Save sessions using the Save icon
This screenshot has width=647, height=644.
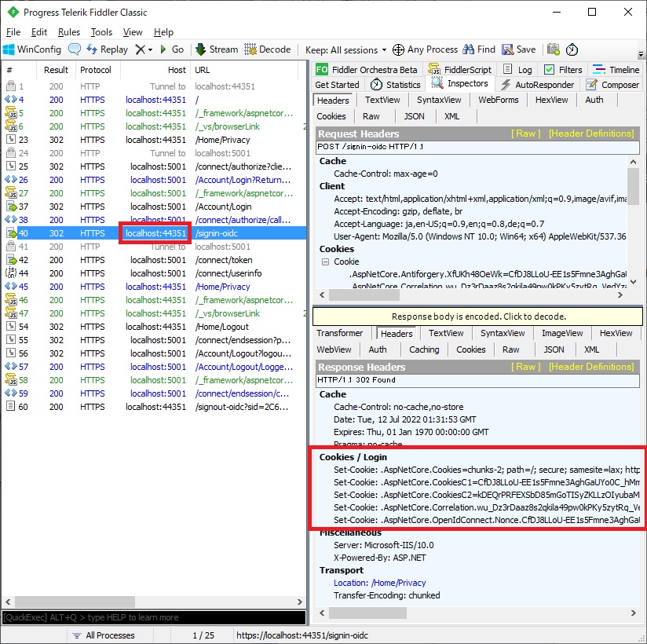[x=519, y=49]
